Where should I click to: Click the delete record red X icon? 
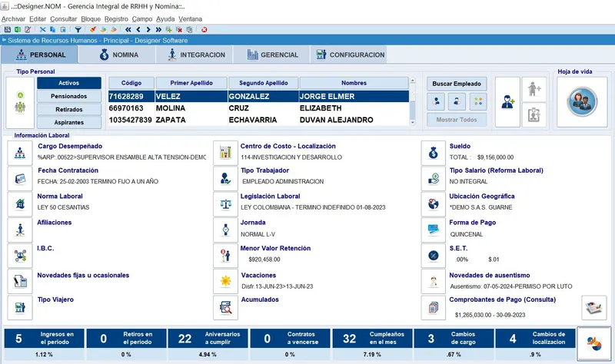(179, 29)
